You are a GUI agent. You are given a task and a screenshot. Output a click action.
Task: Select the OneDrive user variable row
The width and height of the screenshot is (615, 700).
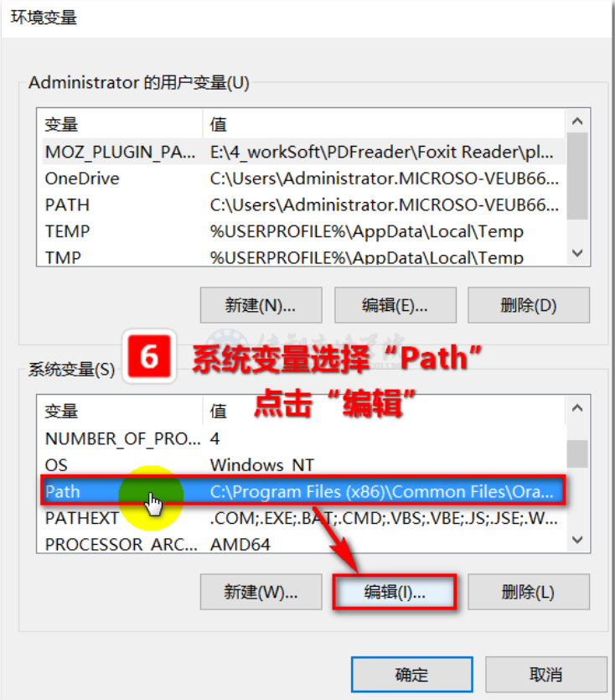click(x=303, y=179)
